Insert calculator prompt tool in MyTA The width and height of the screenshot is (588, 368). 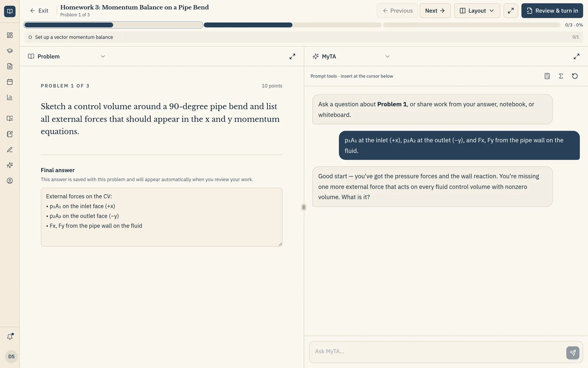[547, 76]
